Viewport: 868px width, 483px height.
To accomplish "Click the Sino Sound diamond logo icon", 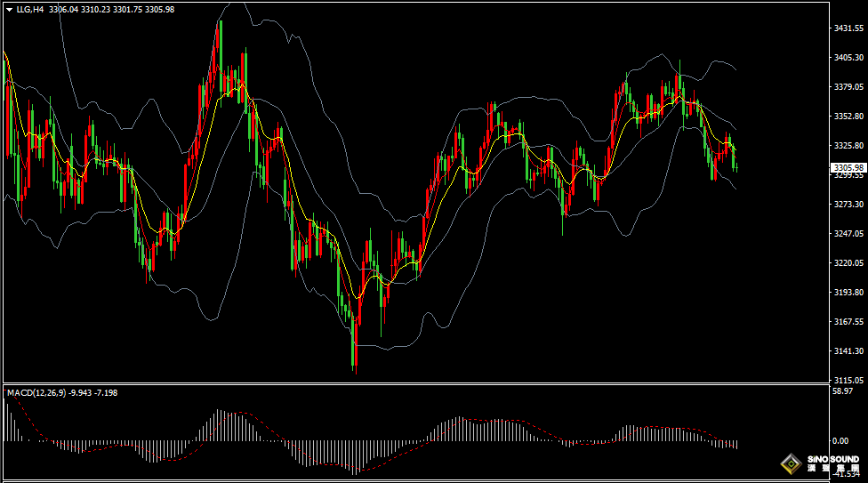I will [x=790, y=464].
